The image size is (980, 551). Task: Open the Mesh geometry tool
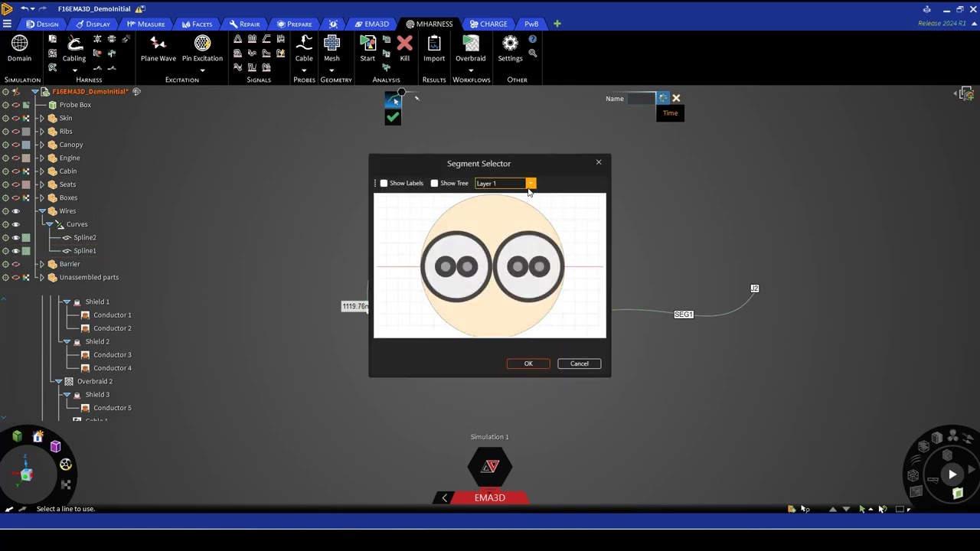[332, 49]
